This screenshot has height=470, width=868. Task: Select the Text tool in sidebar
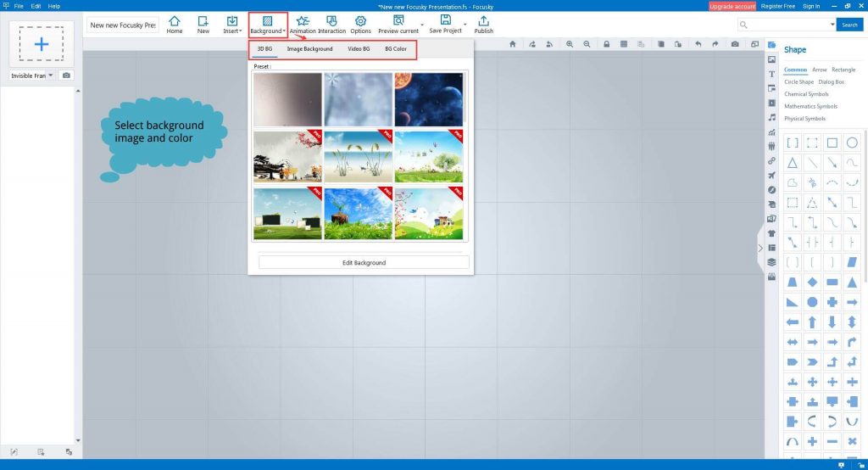(771, 74)
